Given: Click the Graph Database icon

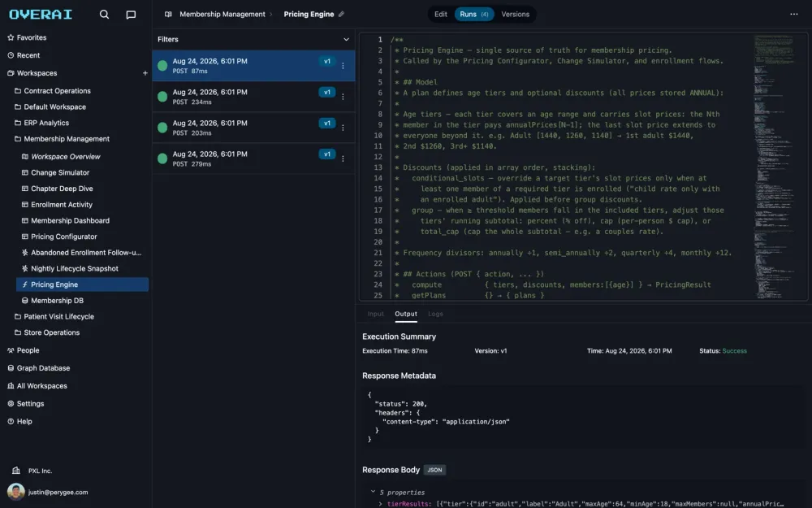Looking at the screenshot, I should tap(11, 368).
